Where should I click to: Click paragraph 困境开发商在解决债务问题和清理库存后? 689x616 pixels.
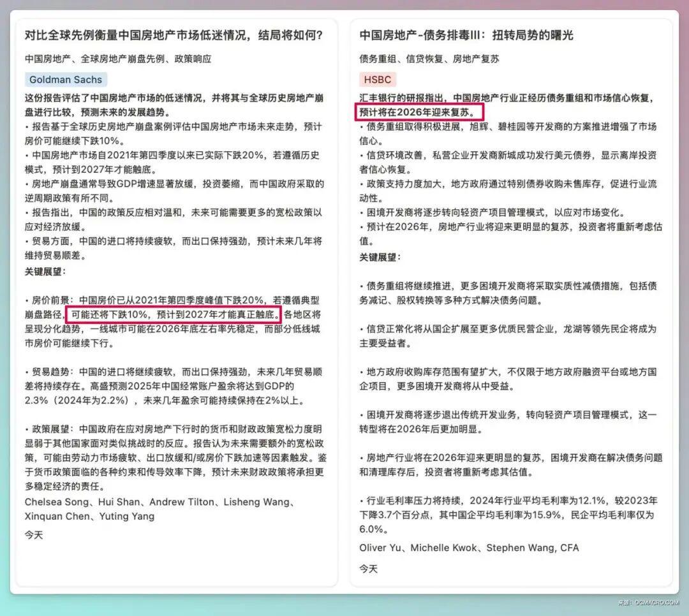(x=510, y=465)
